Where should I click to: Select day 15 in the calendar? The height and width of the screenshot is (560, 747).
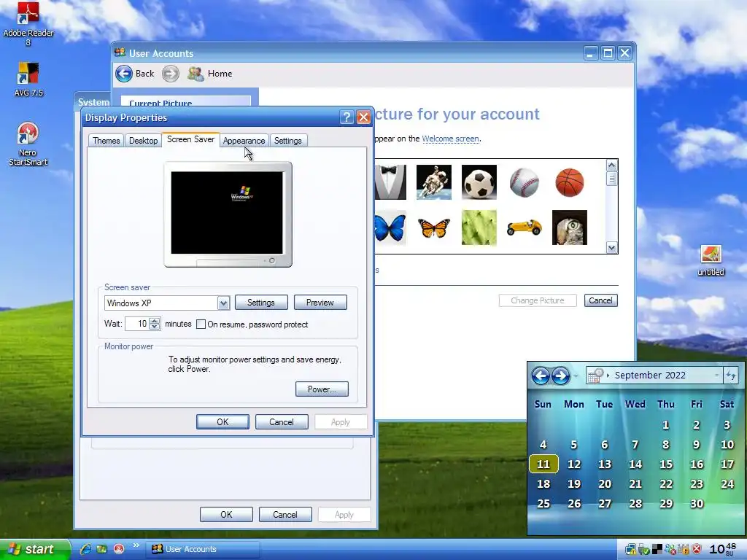click(x=666, y=464)
